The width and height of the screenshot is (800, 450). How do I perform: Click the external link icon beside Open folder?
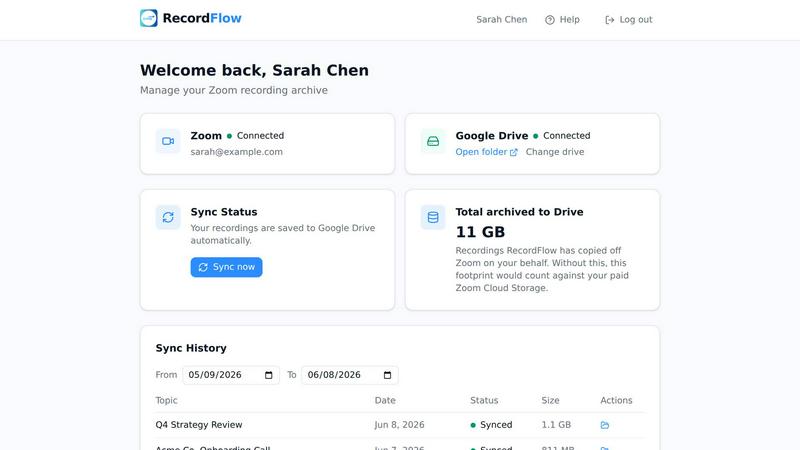[x=513, y=152]
